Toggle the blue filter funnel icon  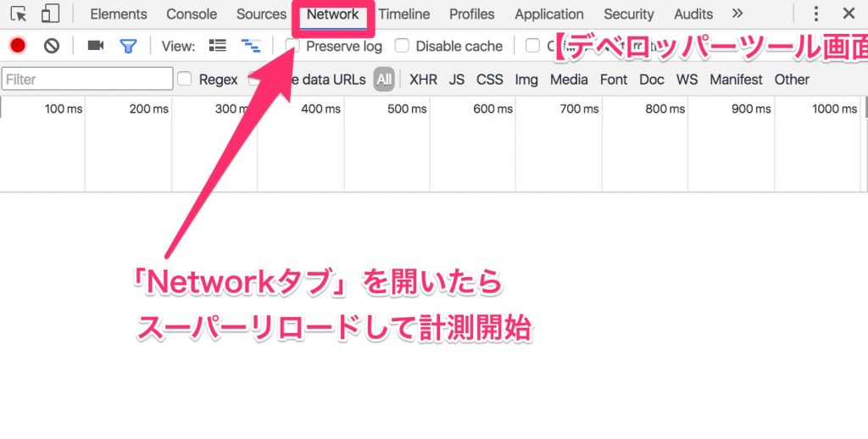point(128,46)
